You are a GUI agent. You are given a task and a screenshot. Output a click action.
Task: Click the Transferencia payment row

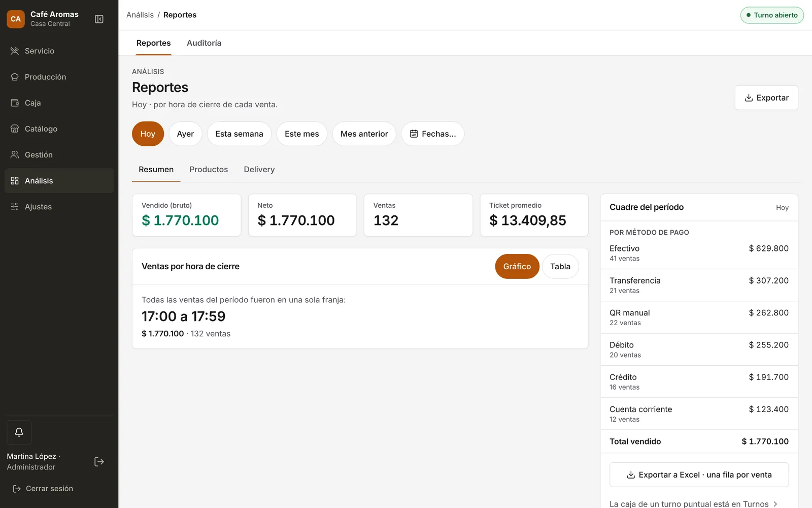tap(699, 285)
